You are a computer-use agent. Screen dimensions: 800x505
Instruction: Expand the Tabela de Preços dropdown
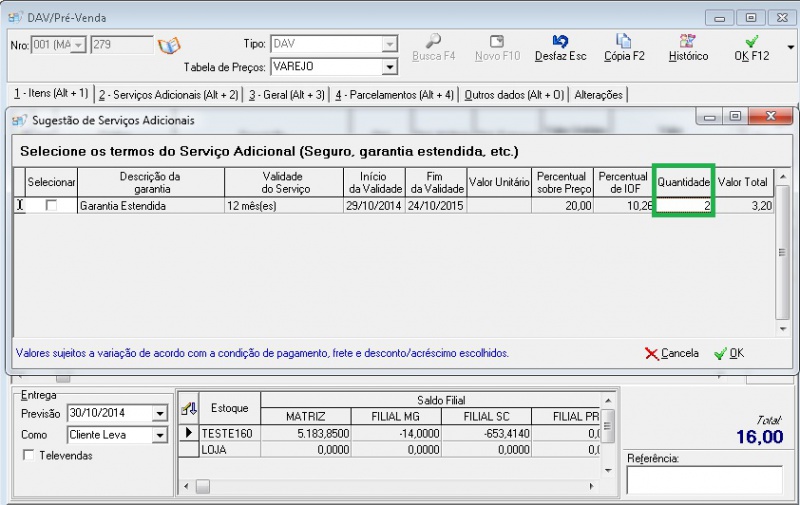tap(390, 67)
